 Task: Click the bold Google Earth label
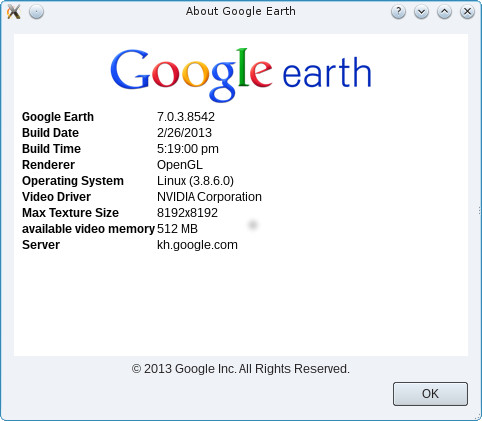click(58, 117)
